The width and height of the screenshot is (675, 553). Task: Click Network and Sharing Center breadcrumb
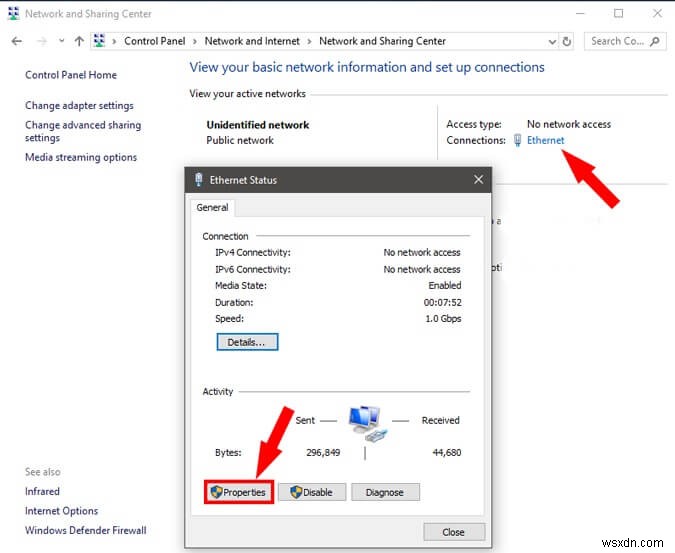coord(382,41)
